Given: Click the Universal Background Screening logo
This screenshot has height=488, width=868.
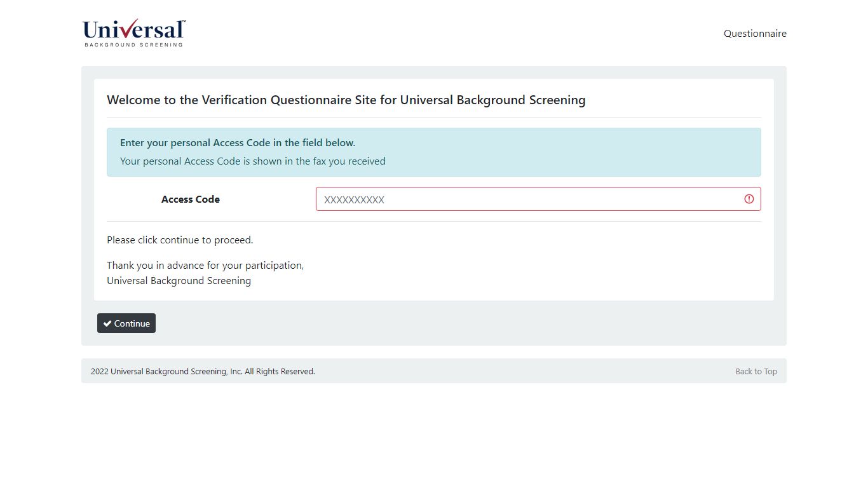Looking at the screenshot, I should click(133, 33).
